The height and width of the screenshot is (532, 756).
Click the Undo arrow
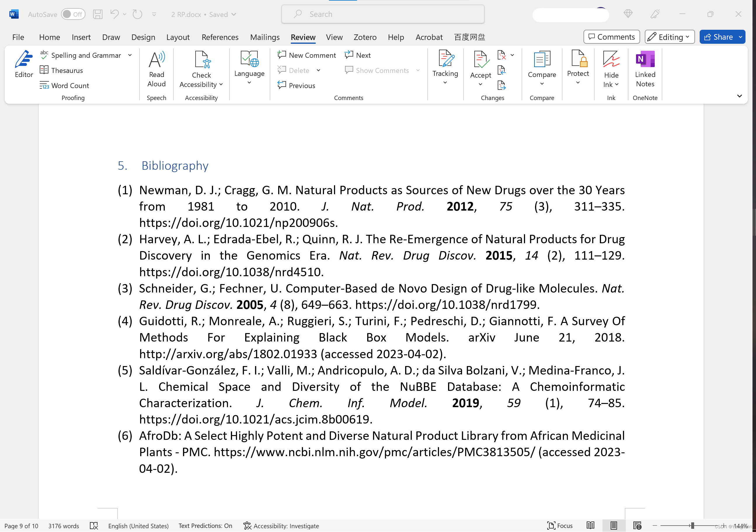(x=114, y=14)
